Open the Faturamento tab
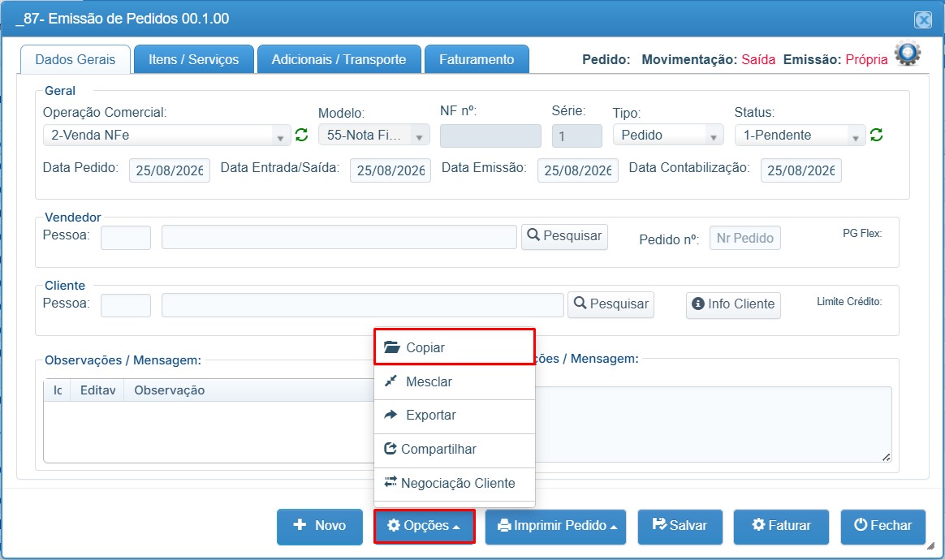Screen dimensions: 945x560 477,60
